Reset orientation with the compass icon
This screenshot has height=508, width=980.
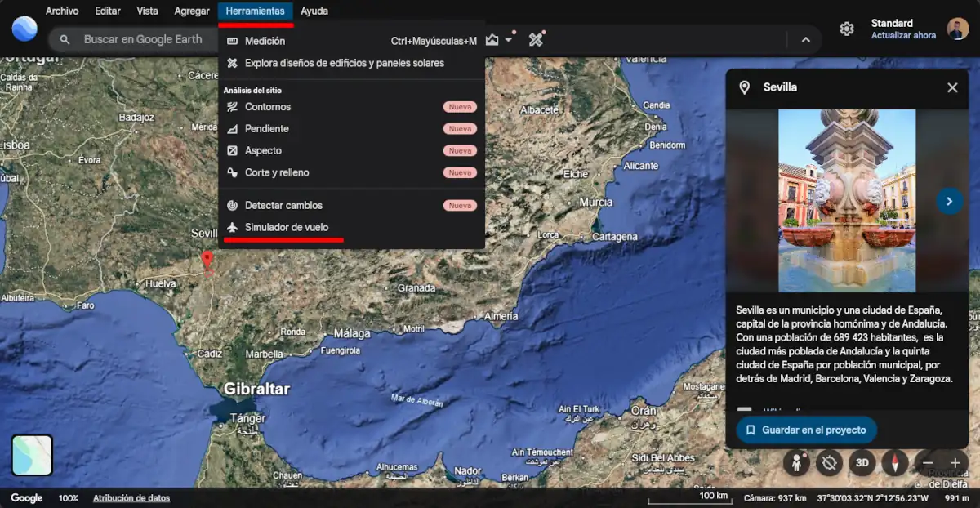click(x=895, y=463)
